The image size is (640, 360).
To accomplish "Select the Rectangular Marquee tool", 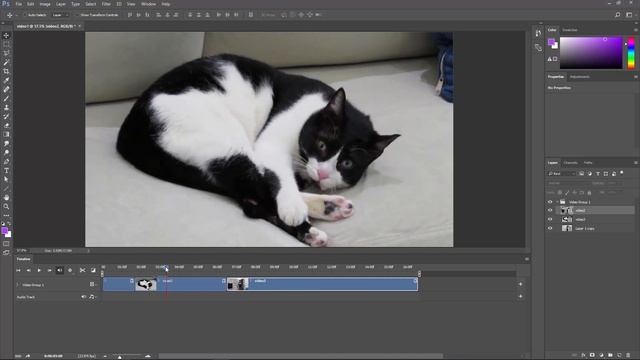I will (6, 44).
